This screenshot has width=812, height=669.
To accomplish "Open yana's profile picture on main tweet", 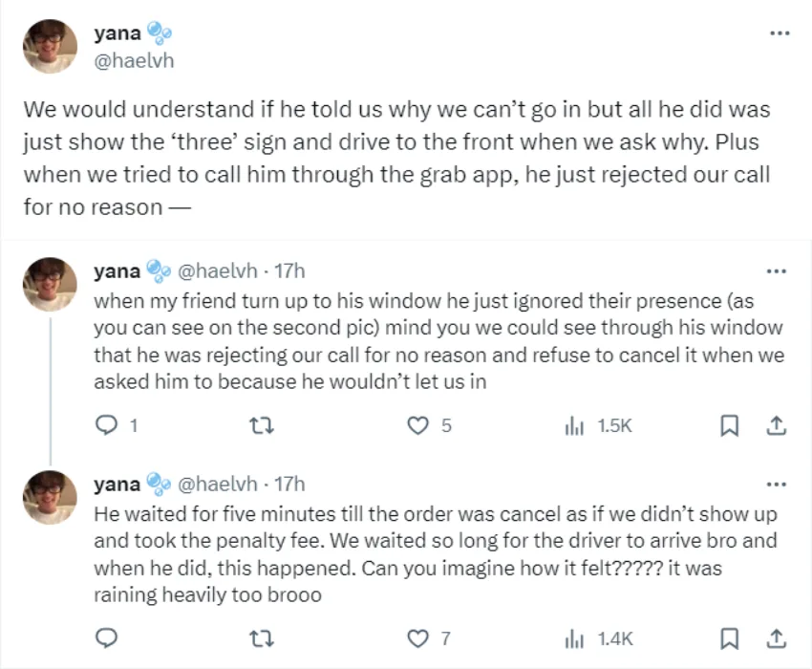I will 50,46.
